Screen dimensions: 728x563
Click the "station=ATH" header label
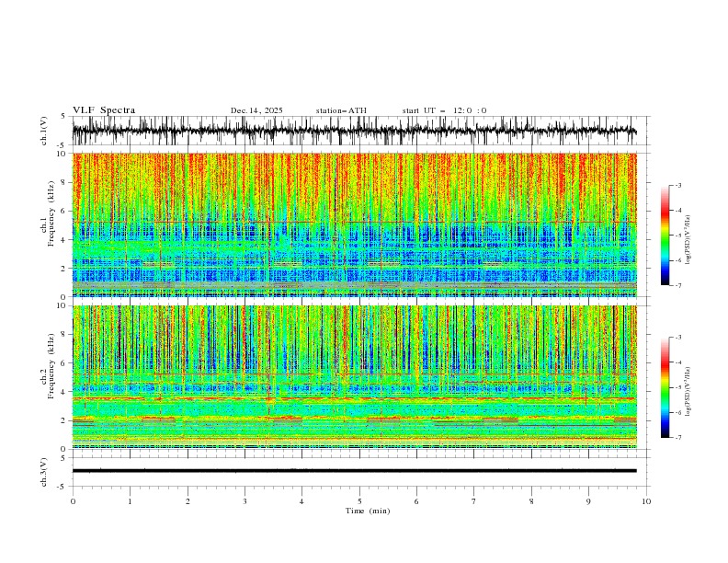(341, 110)
